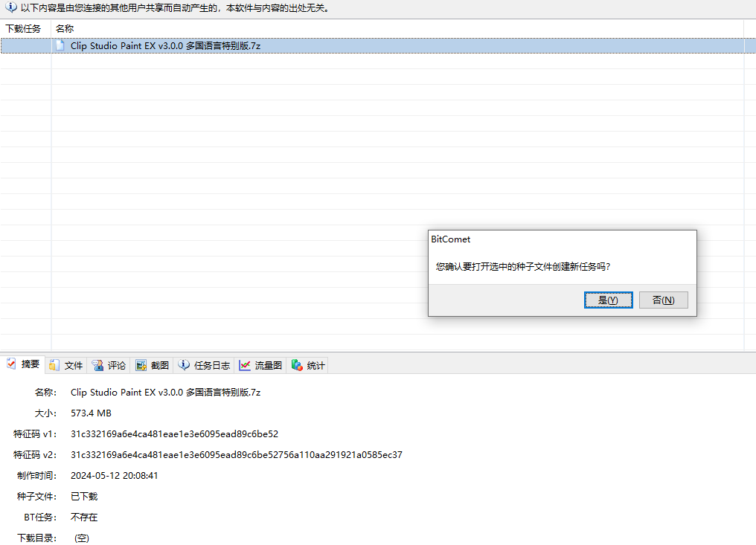Screen dimensions: 756x545
Task: Decline with 否(N) button
Action: 664,300
